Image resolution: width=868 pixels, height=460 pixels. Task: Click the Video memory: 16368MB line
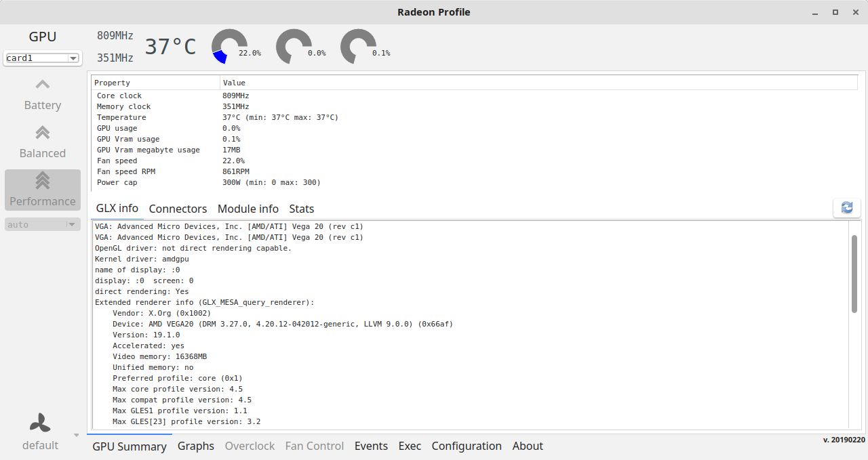(160, 356)
